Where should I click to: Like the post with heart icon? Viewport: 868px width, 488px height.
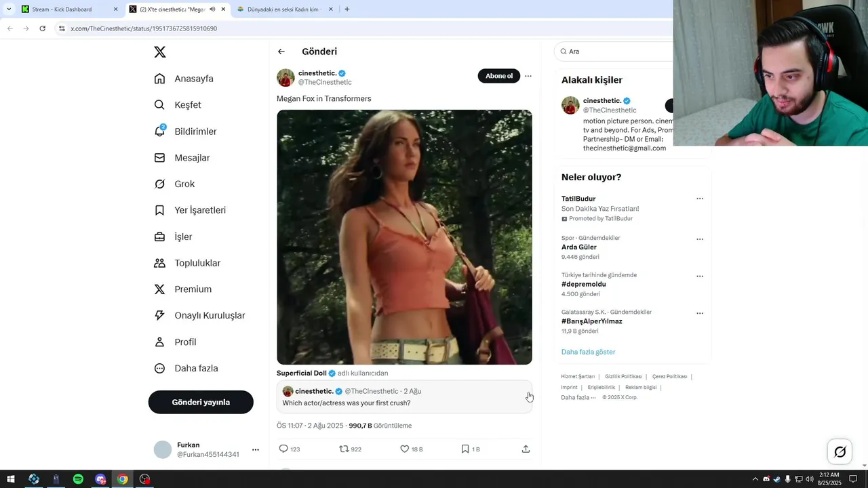click(x=404, y=449)
